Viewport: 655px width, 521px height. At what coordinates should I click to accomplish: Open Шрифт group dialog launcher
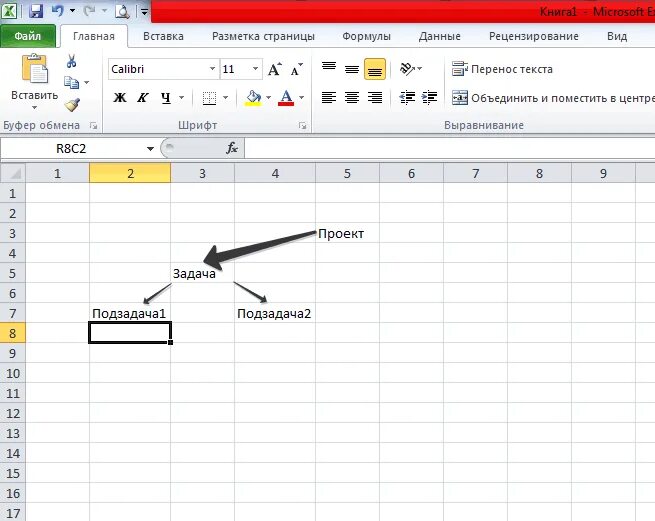tap(302, 125)
